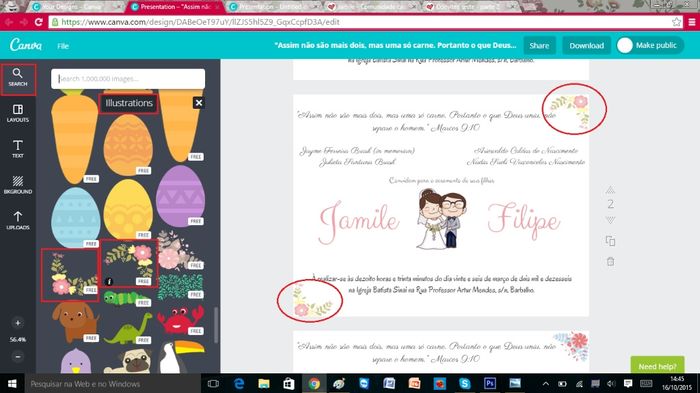Select the Jamile name text on canvas

(359, 222)
